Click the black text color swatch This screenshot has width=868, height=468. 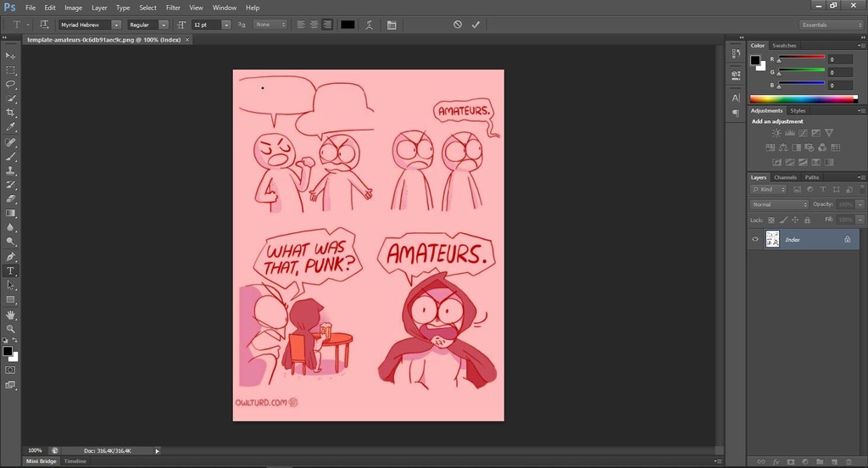tap(348, 25)
